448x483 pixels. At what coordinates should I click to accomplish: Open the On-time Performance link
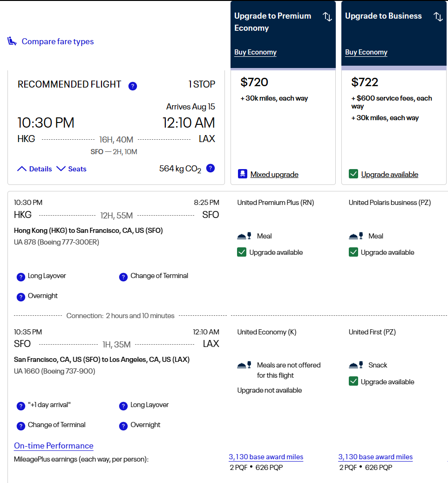[x=54, y=446]
